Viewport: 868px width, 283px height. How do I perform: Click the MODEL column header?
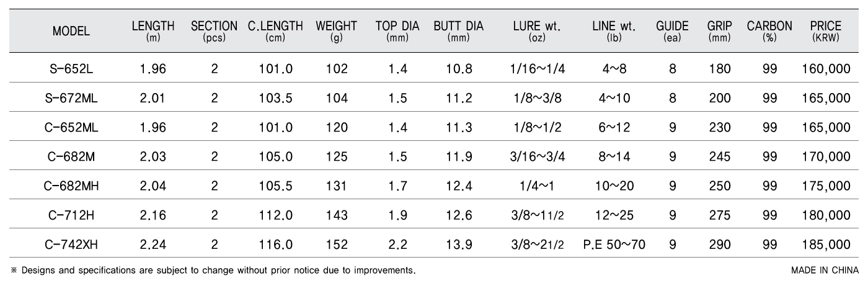71,32
